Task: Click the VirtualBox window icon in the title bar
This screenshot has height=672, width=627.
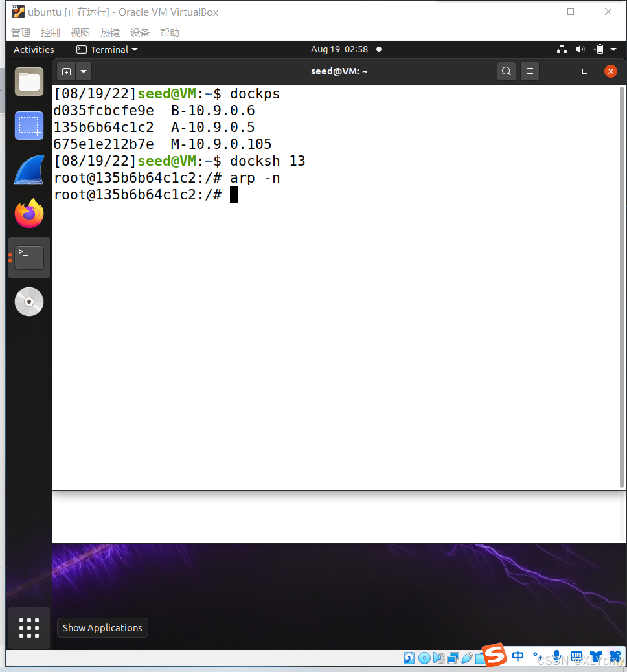Action: [x=18, y=12]
